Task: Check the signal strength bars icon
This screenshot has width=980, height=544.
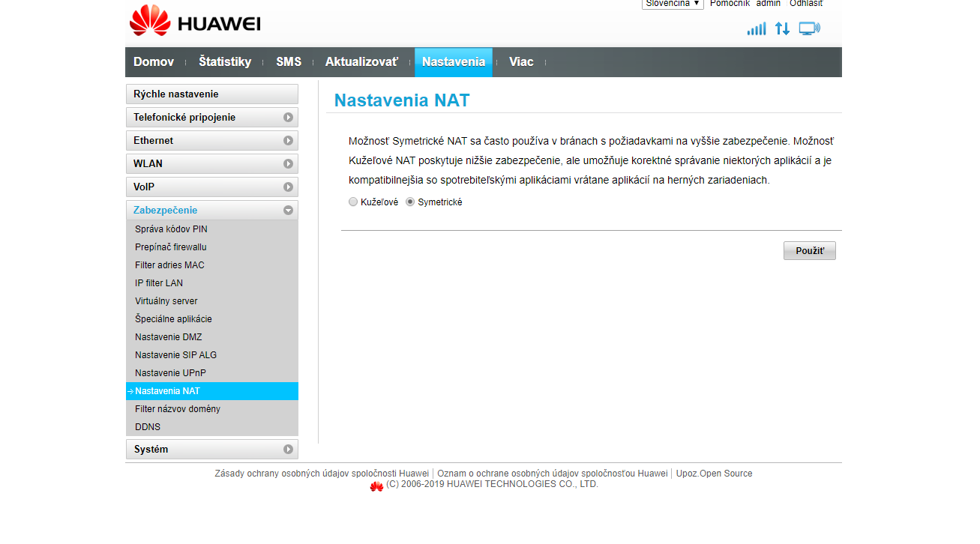Action: 756,28
